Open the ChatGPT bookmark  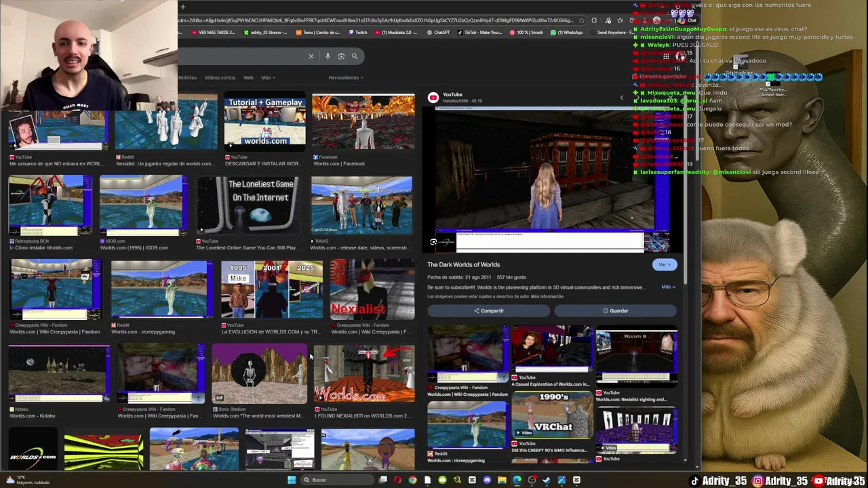pos(439,33)
